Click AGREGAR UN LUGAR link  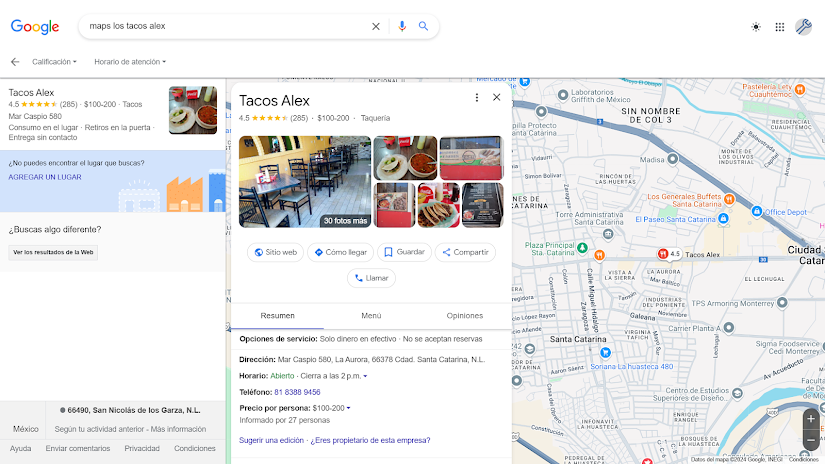pos(45,177)
